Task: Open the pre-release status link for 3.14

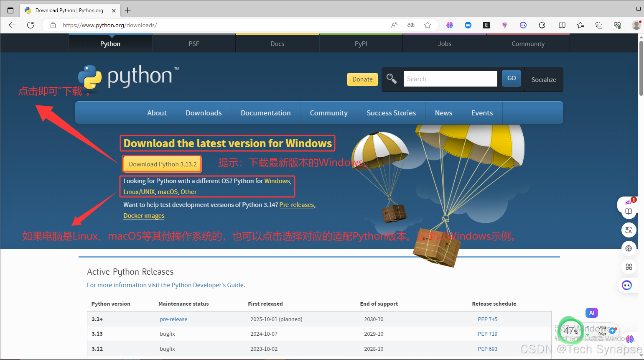Action: click(x=173, y=319)
